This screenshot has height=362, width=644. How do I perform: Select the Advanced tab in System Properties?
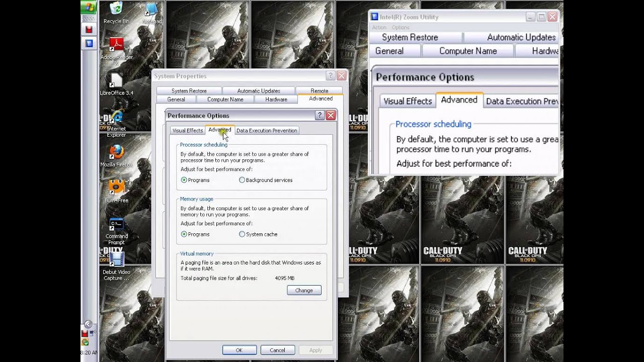320,99
